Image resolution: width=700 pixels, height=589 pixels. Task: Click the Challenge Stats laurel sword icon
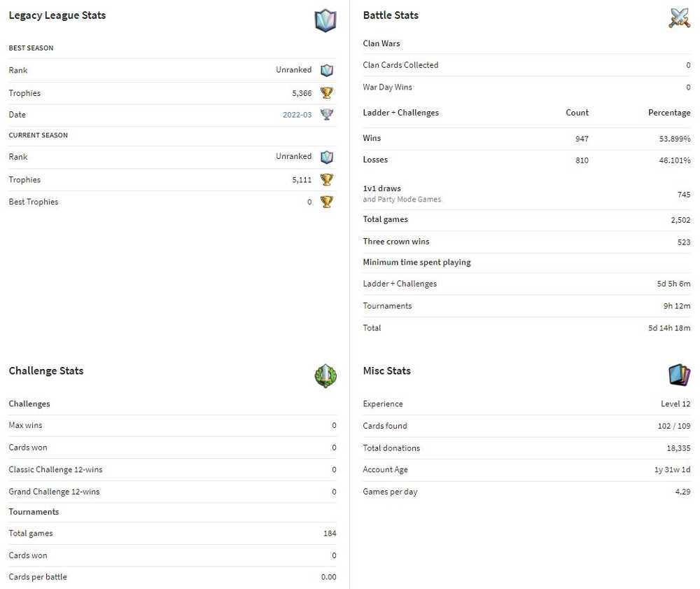[325, 376]
